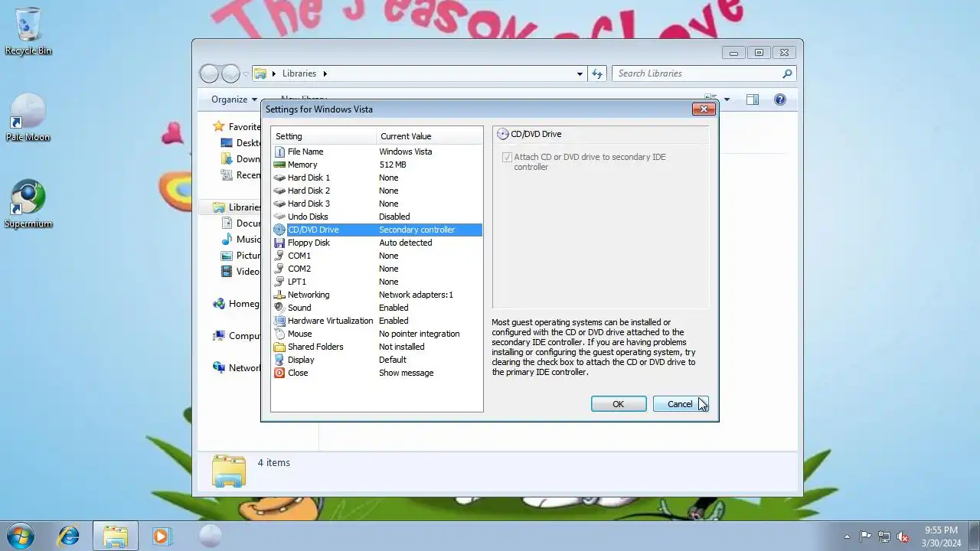Select the Undo Disks icon
The image size is (980, 551).
[x=279, y=217]
